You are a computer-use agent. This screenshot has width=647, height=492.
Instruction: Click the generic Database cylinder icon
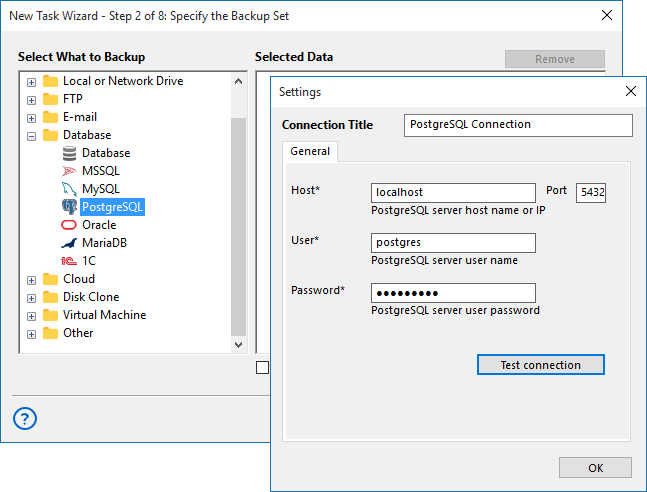pos(69,153)
